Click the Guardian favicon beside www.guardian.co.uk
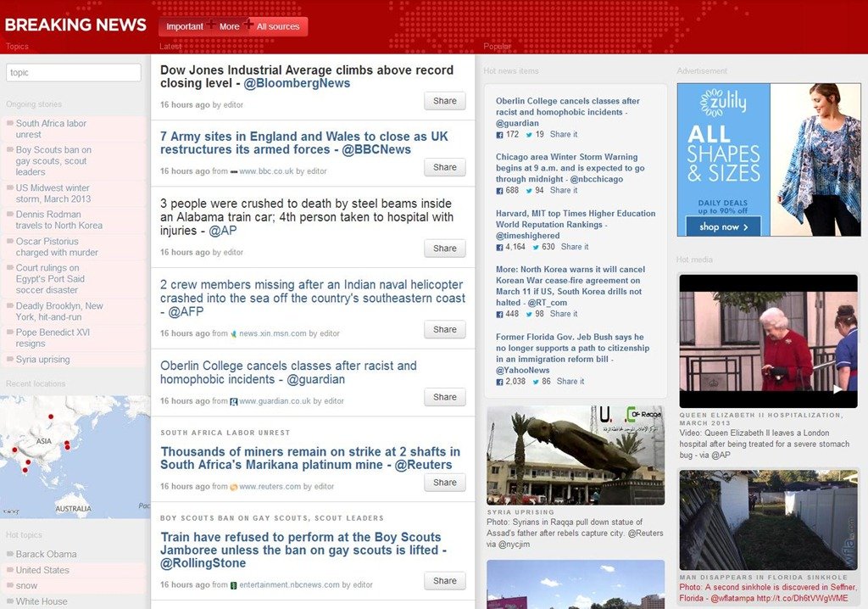The image size is (868, 609). pyautogui.click(x=235, y=401)
